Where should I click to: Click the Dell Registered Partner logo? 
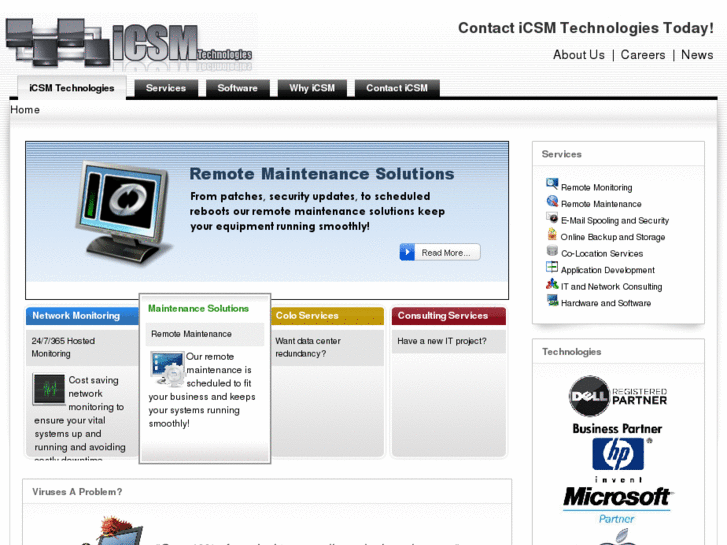618,396
